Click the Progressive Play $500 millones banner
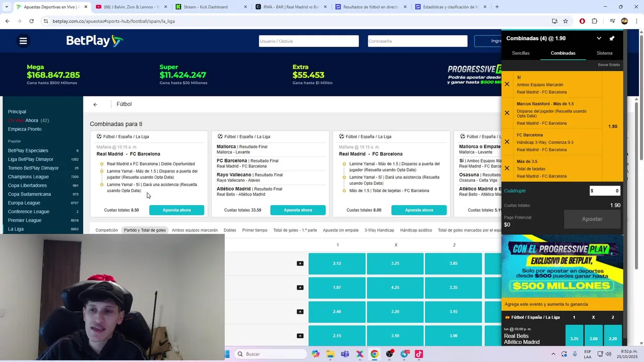This screenshot has width=644, height=362. [x=562, y=267]
